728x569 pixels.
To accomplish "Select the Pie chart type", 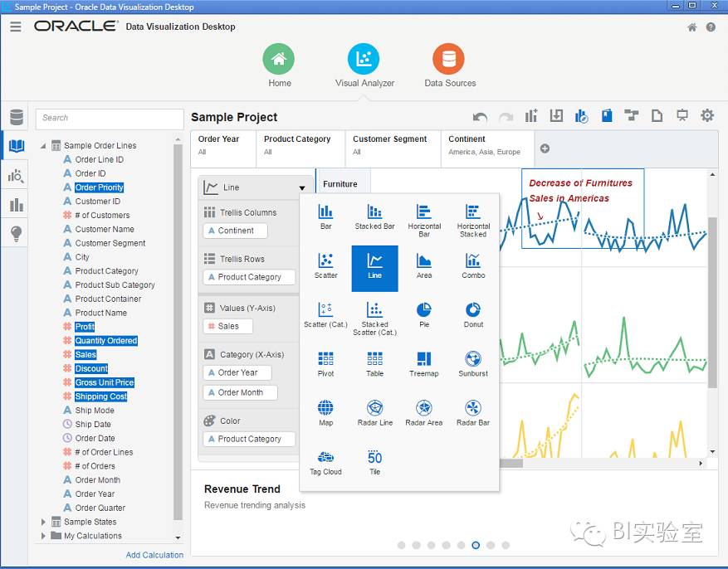I will [423, 315].
